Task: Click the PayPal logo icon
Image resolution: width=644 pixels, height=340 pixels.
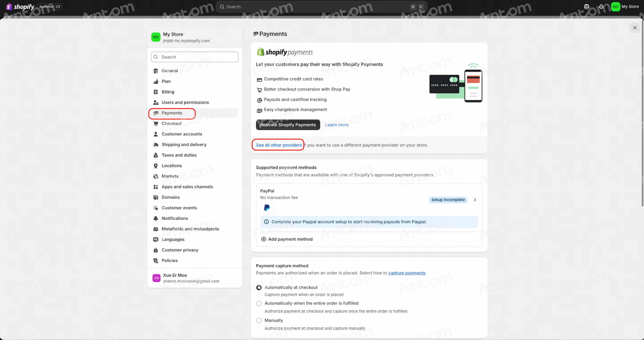Action: tap(267, 208)
